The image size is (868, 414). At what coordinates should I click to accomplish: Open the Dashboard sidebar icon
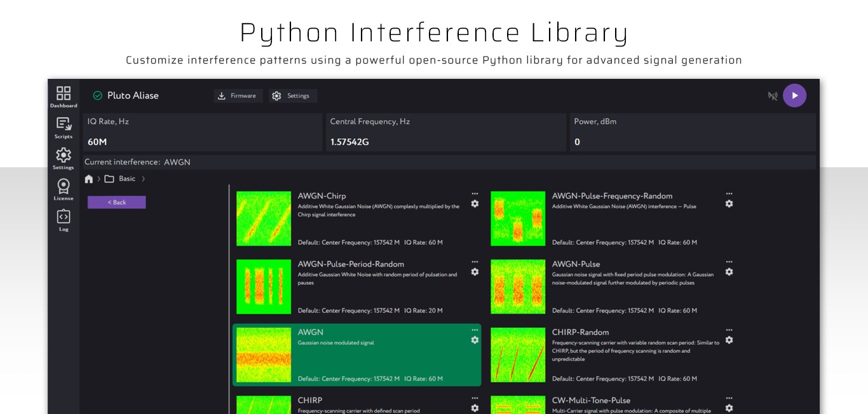tap(64, 97)
